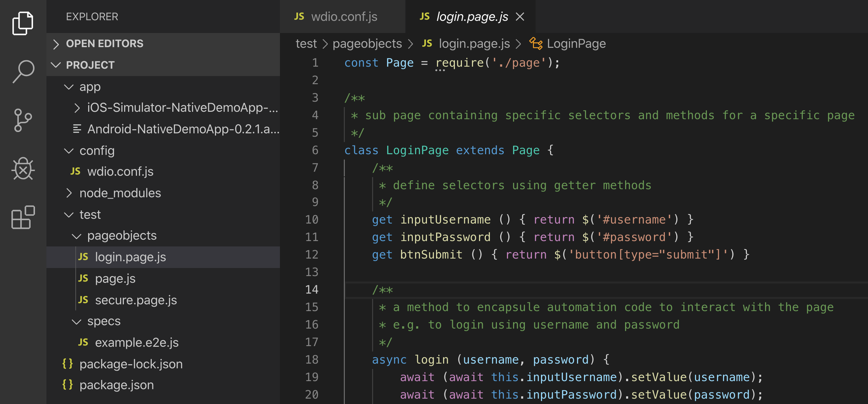Expand the OPEN EDITORS section

click(56, 44)
